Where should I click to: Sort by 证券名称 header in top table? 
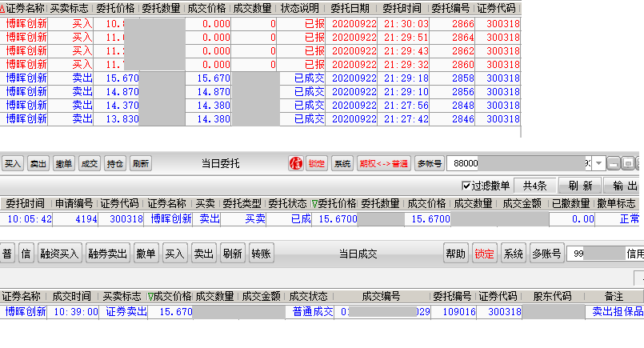click(x=25, y=8)
